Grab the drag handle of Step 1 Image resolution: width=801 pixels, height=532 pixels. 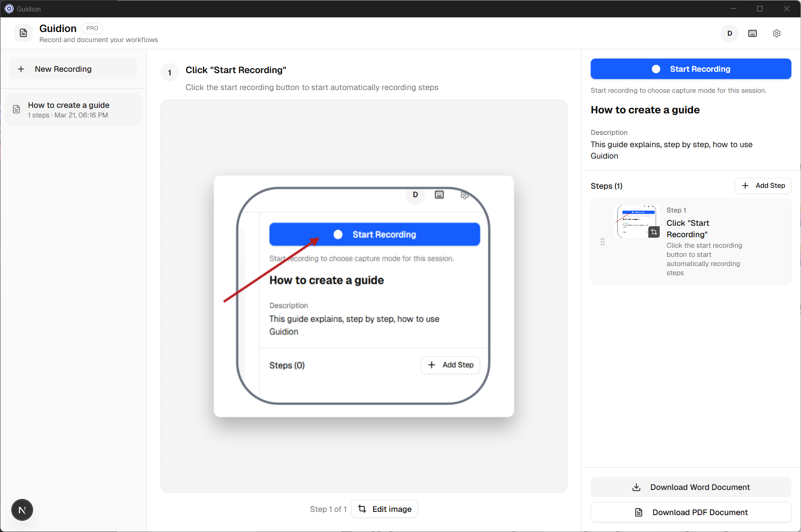click(x=603, y=242)
